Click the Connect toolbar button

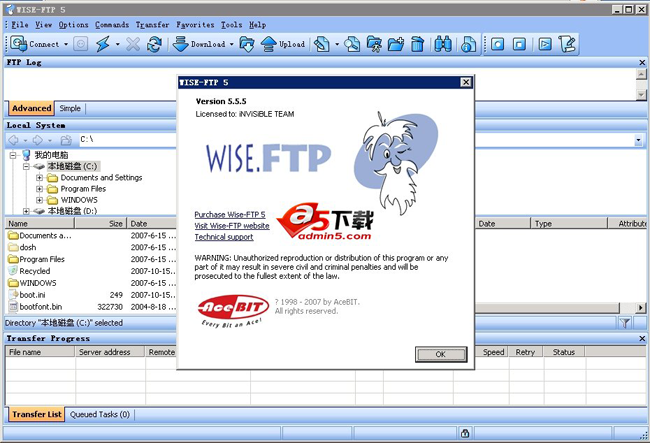[35, 44]
